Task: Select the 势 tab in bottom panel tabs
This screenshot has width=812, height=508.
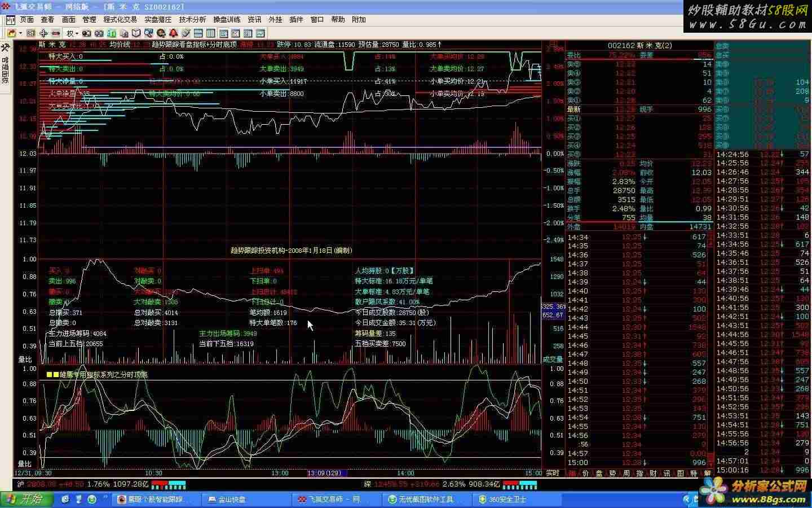Action: (x=612, y=473)
